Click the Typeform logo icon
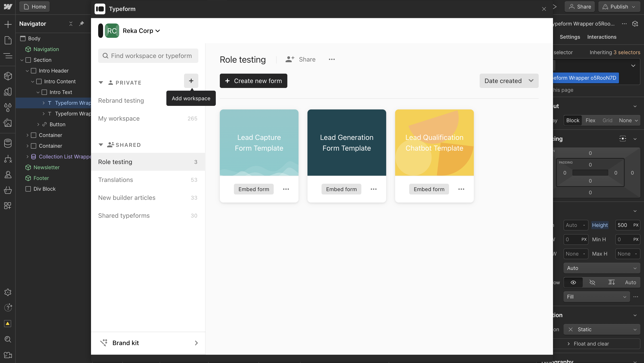This screenshot has height=363, width=644. pos(100,9)
